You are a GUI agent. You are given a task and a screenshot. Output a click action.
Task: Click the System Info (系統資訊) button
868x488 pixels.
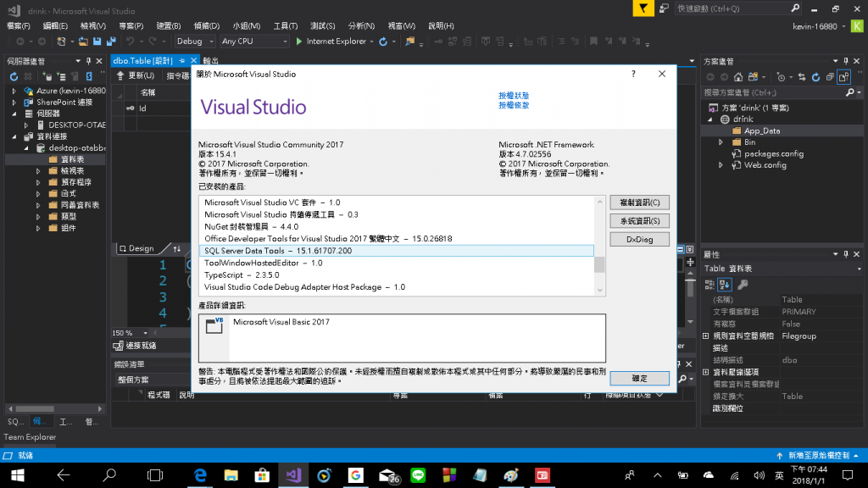click(639, 221)
